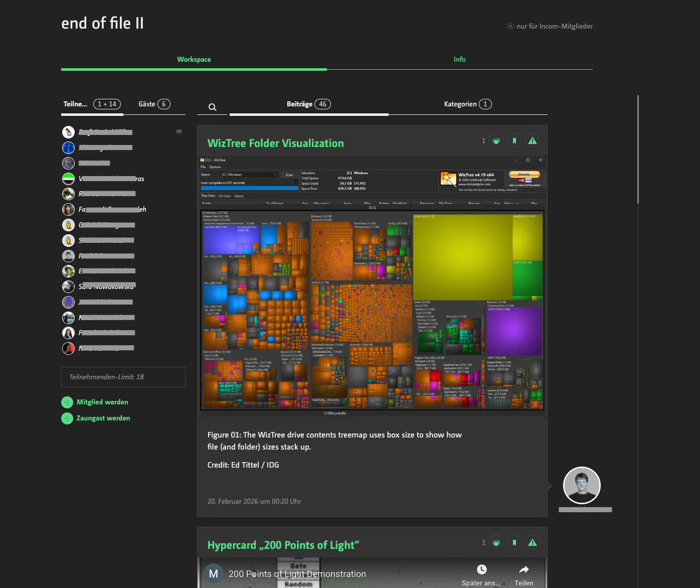Click the participant name ending in 'ras'
The height and width of the screenshot is (588, 700).
point(111,179)
